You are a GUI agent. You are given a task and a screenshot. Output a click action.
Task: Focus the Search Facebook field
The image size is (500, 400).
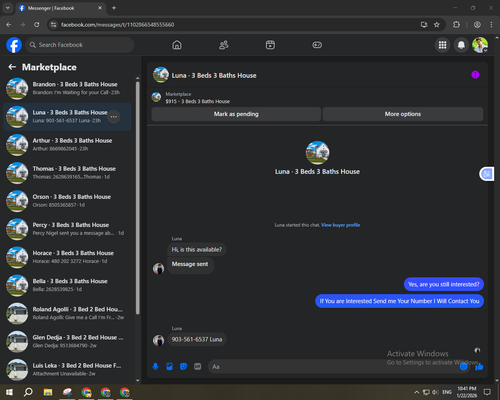(x=80, y=45)
